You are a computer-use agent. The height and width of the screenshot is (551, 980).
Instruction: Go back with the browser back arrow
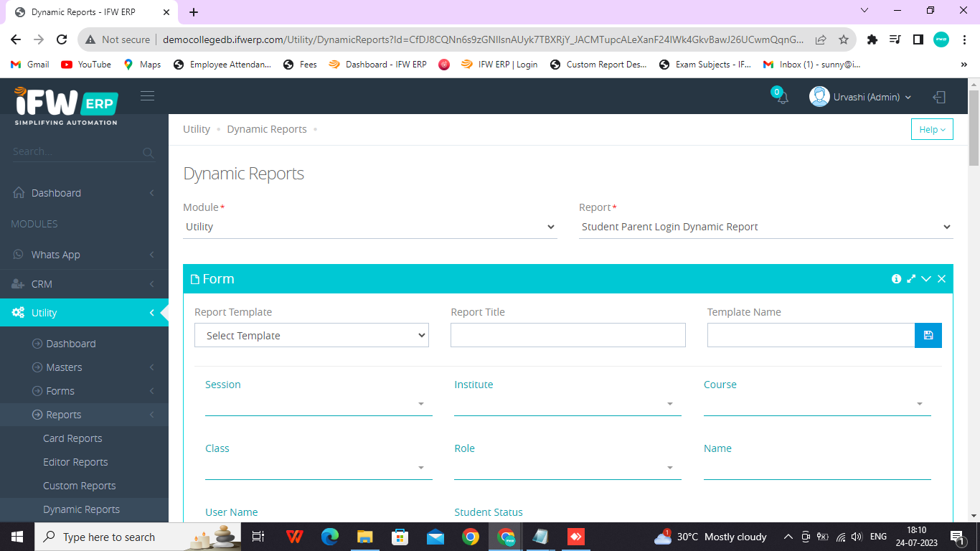click(x=16, y=39)
